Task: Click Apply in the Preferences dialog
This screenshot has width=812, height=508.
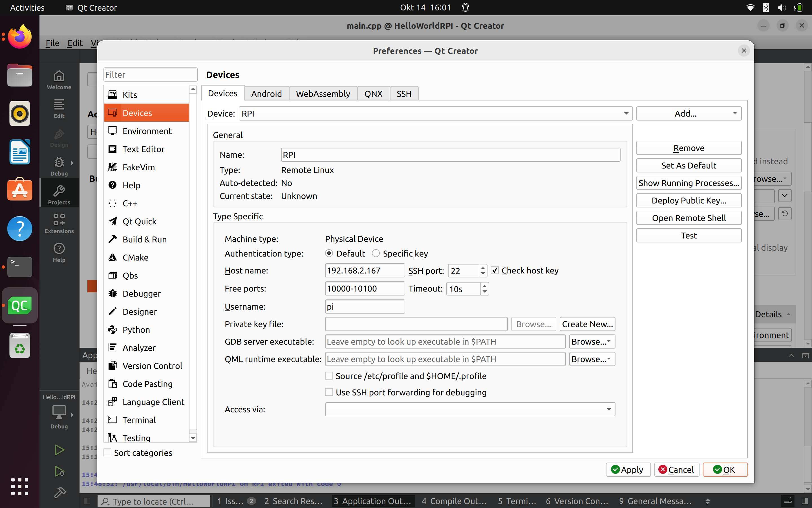Action: click(628, 470)
